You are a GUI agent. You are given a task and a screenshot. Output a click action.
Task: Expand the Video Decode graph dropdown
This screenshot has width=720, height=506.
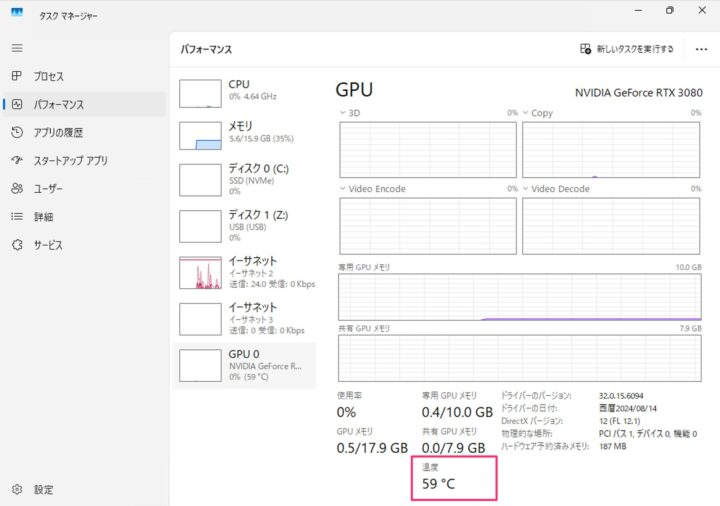(x=527, y=188)
